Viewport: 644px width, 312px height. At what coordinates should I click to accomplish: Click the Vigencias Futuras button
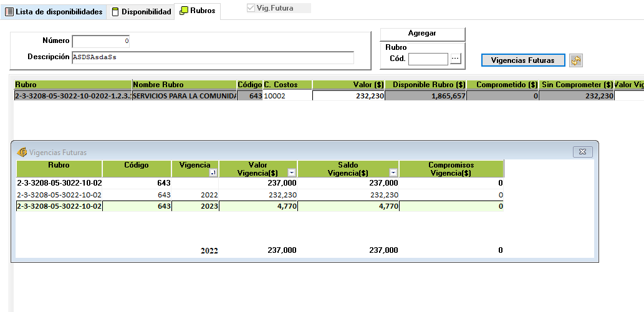click(x=522, y=60)
